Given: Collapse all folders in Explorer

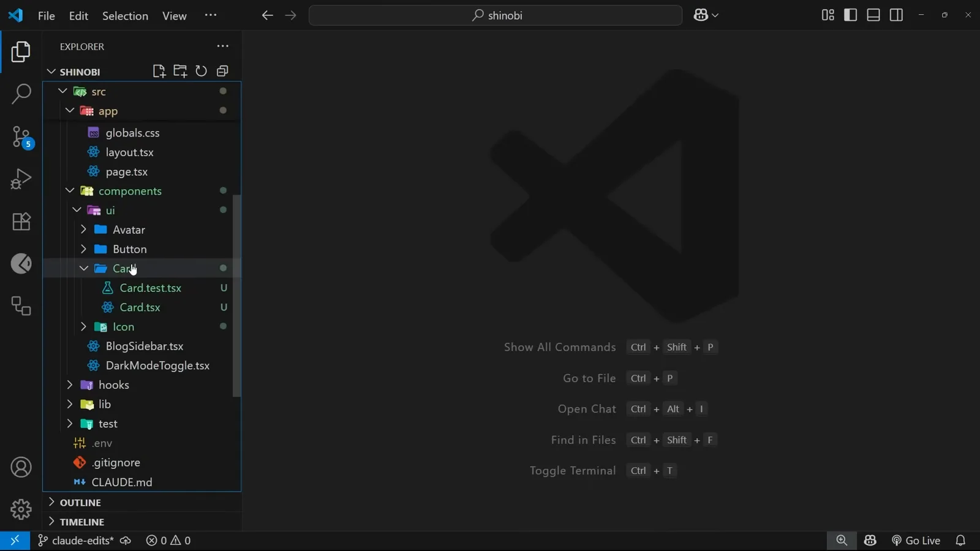Looking at the screenshot, I should (x=222, y=71).
